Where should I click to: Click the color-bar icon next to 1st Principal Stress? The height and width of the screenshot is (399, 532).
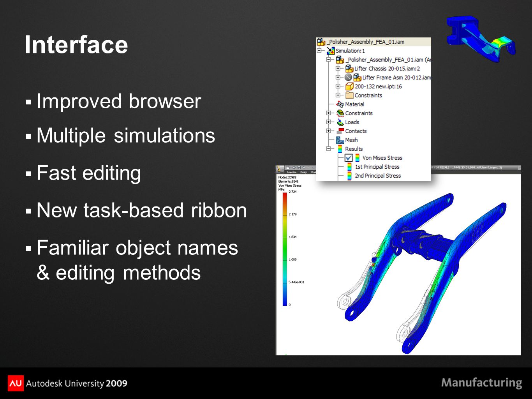coord(349,167)
